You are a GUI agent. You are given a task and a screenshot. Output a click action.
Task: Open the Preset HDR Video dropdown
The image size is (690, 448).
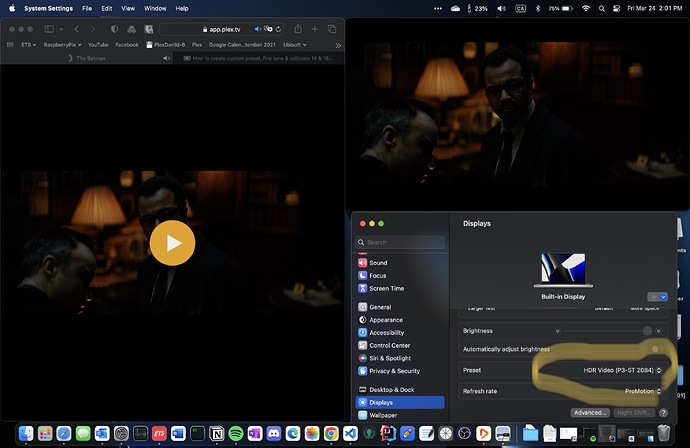coord(622,370)
